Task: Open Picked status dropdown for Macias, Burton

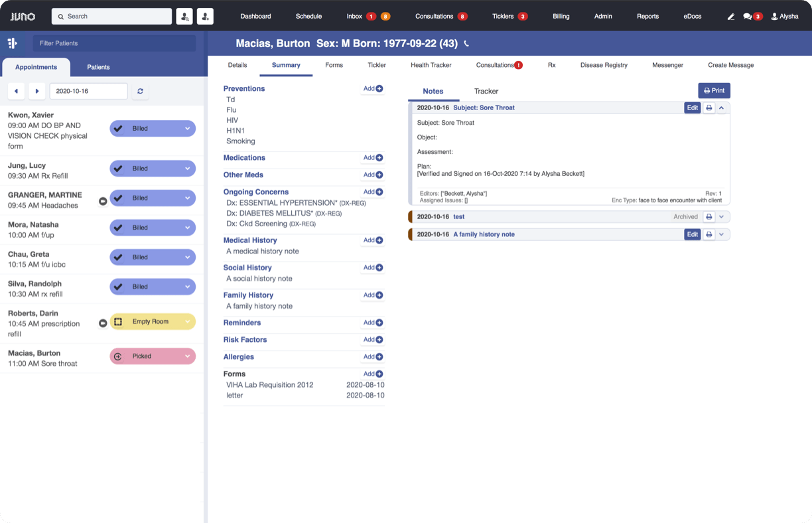Action: (x=188, y=356)
